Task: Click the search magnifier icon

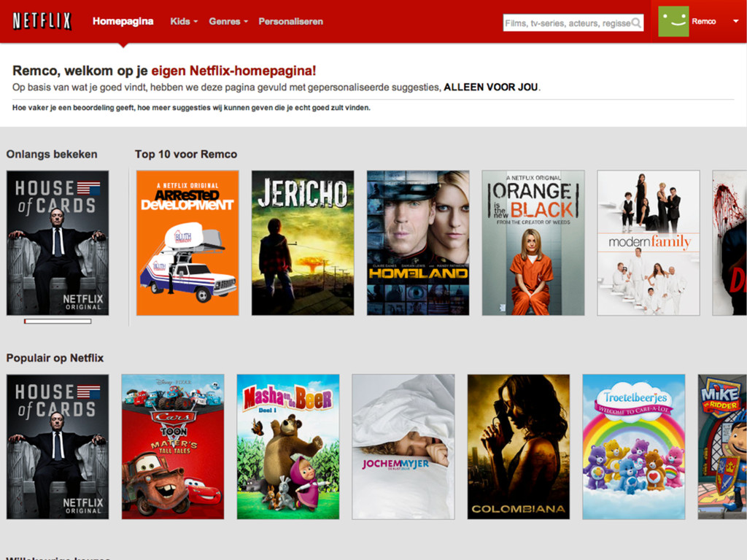Action: (x=636, y=23)
